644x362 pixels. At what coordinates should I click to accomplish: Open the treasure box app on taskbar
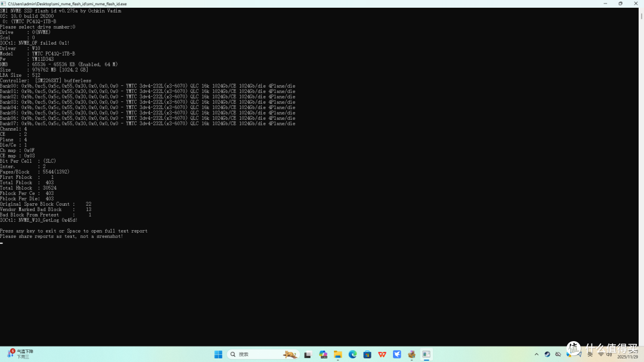point(412,354)
